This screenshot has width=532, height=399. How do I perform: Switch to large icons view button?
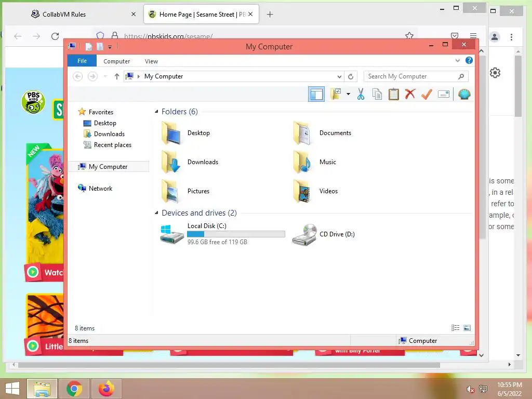click(x=467, y=327)
